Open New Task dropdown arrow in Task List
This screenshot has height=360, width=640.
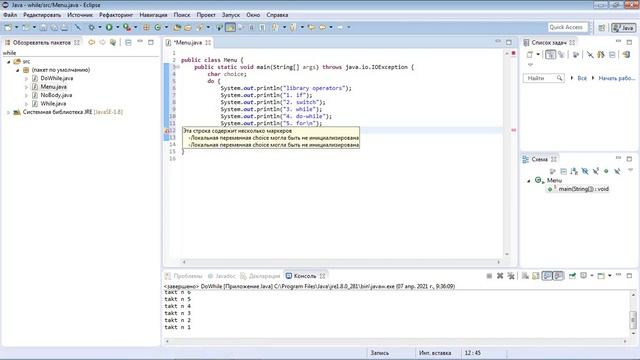click(x=538, y=54)
